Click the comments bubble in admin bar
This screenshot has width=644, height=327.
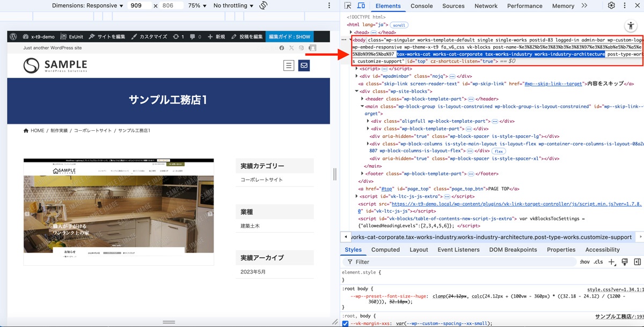195,37
